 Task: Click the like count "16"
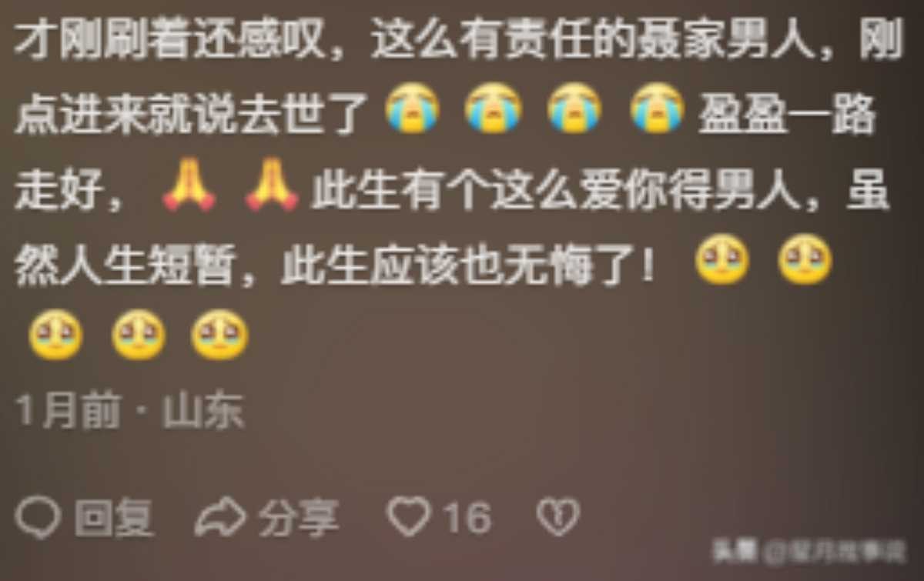(x=467, y=518)
